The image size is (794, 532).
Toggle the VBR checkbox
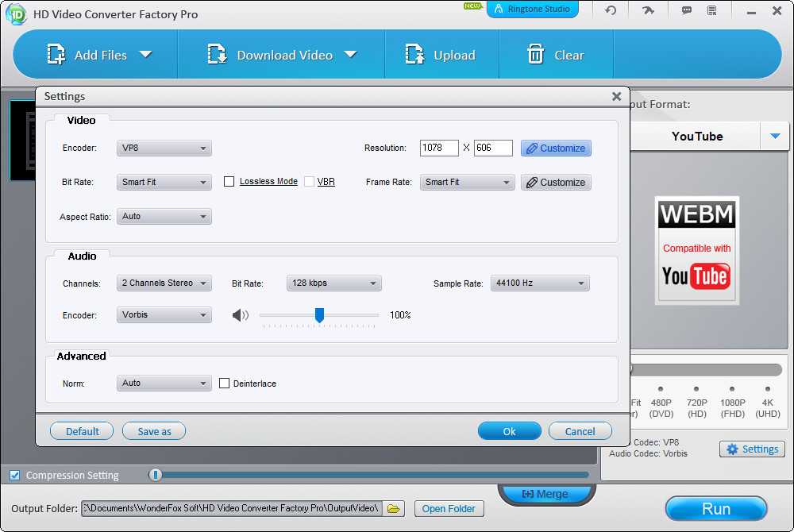point(310,182)
